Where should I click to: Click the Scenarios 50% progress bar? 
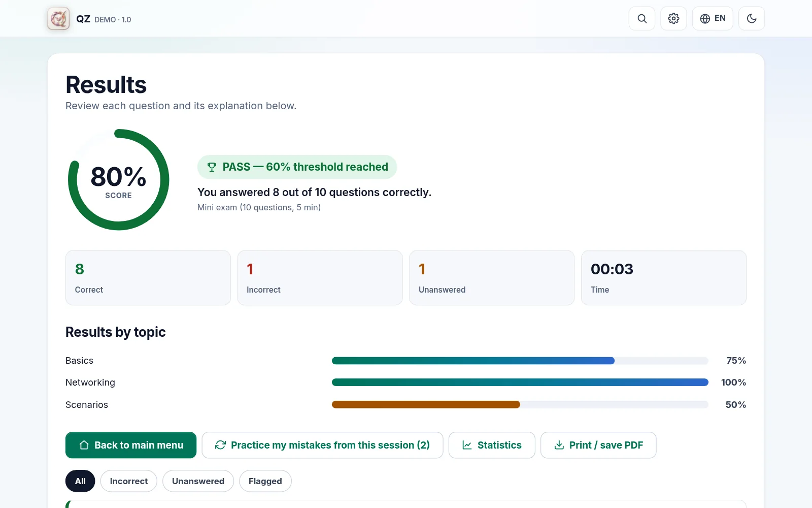[x=520, y=405]
